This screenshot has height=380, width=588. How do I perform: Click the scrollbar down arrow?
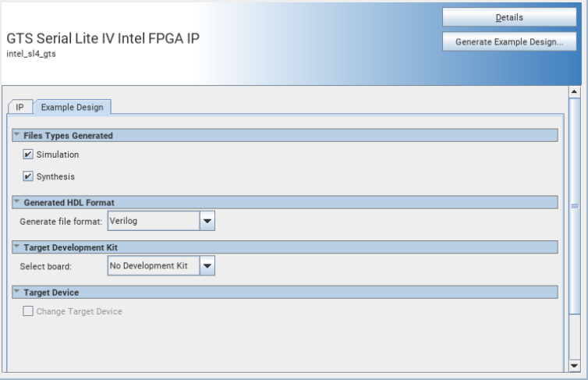coord(575,365)
